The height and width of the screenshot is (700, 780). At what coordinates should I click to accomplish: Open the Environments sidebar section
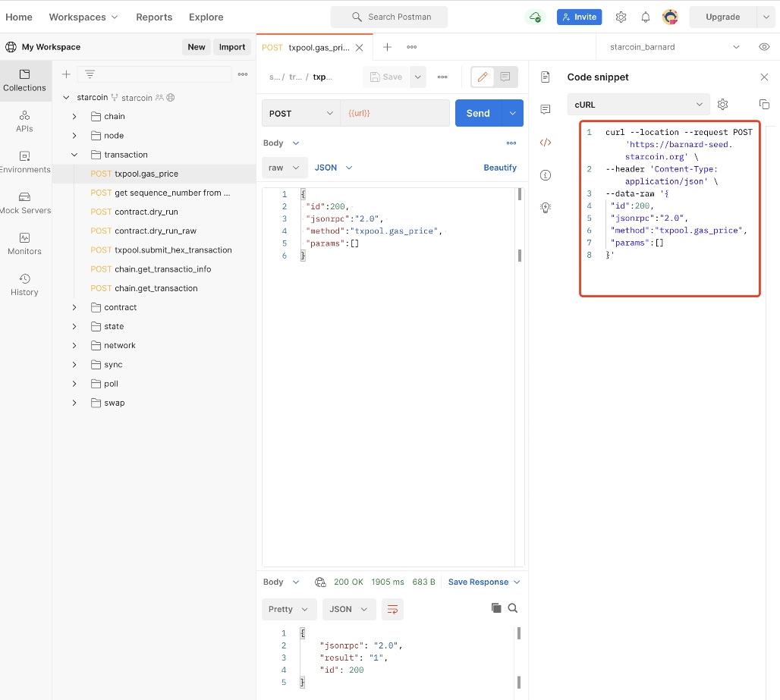[x=24, y=162]
